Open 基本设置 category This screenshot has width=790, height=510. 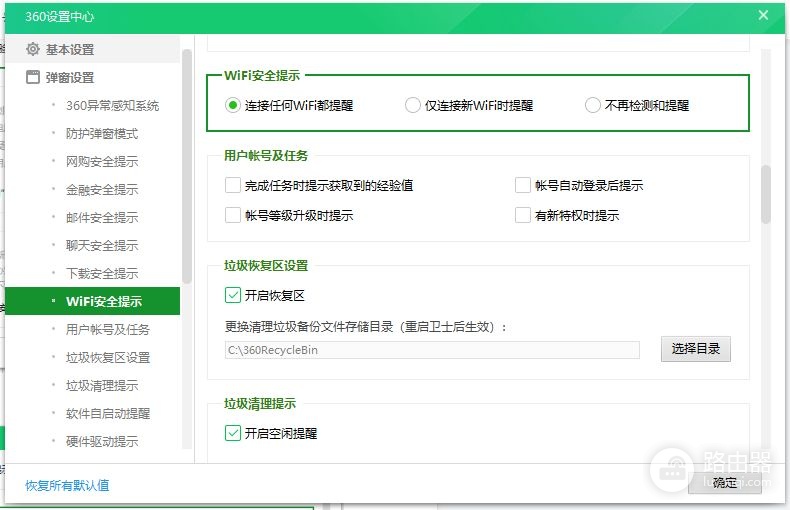(92, 49)
